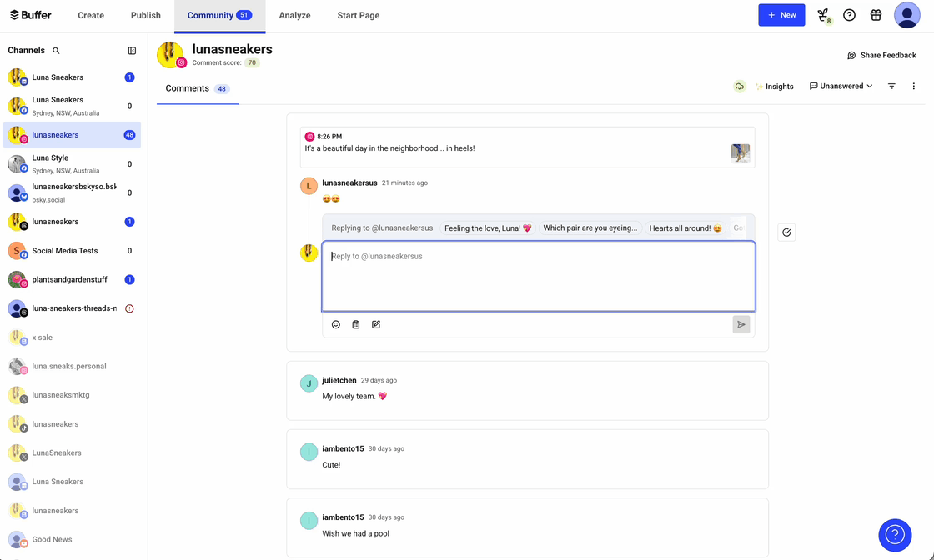934x560 pixels.
Task: Open the Unanswered filter dropdown
Action: coord(841,87)
